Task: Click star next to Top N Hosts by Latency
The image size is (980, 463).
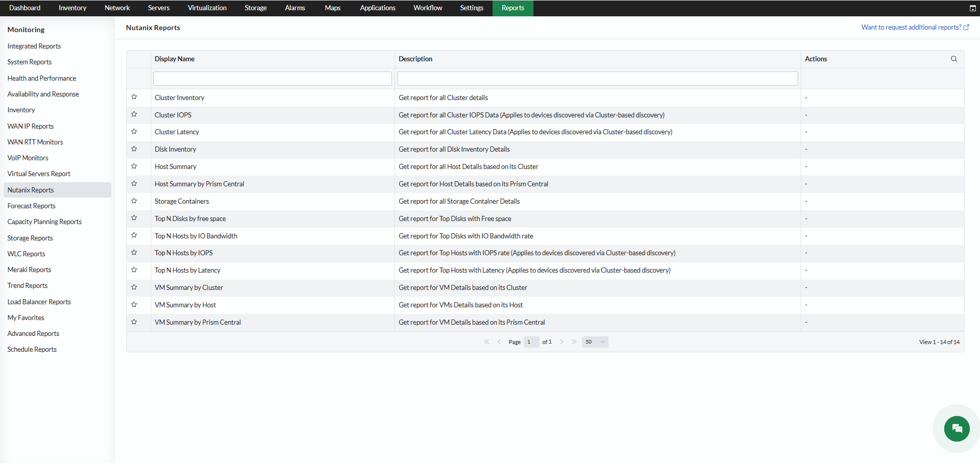Action: point(134,270)
